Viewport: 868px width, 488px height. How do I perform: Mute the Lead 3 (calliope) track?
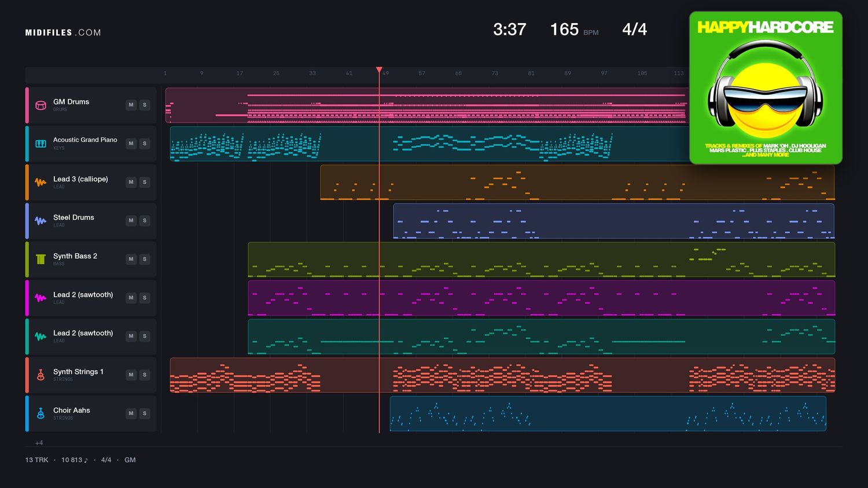point(131,182)
